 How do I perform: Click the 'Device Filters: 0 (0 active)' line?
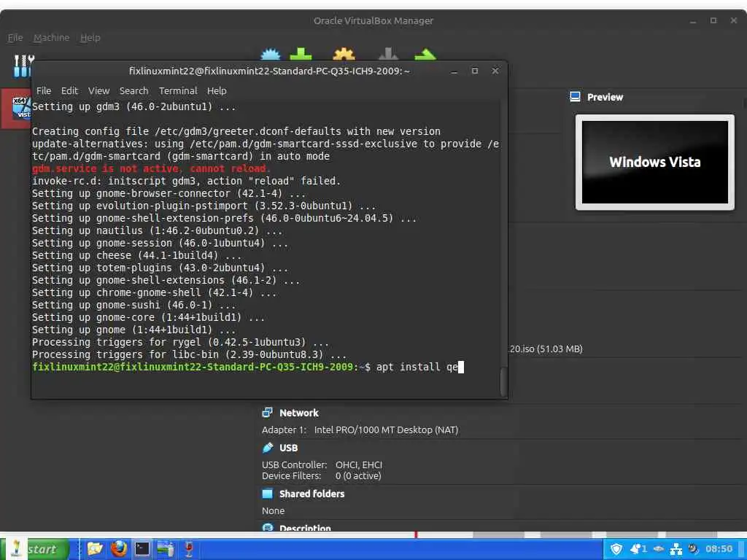pos(321,475)
